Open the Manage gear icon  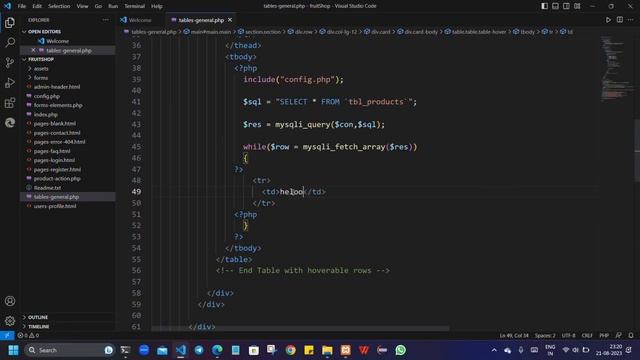[10, 321]
